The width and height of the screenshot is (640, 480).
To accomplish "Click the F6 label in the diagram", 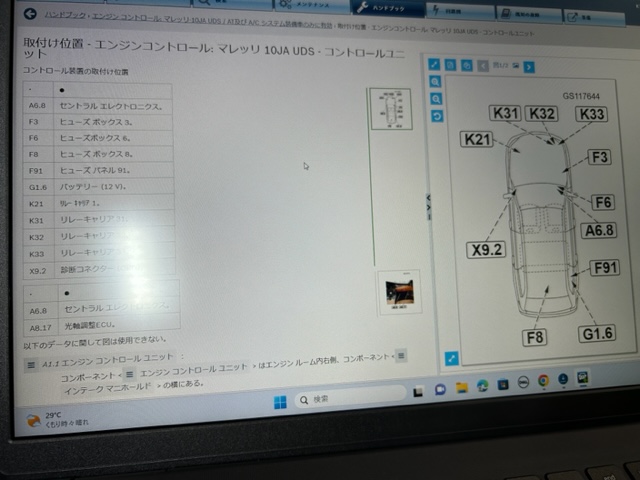I will pyautogui.click(x=603, y=202).
